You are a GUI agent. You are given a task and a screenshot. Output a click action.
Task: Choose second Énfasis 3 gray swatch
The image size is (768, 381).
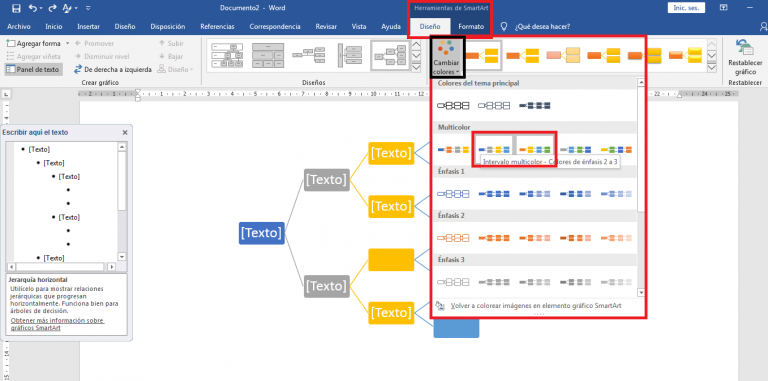[494, 282]
